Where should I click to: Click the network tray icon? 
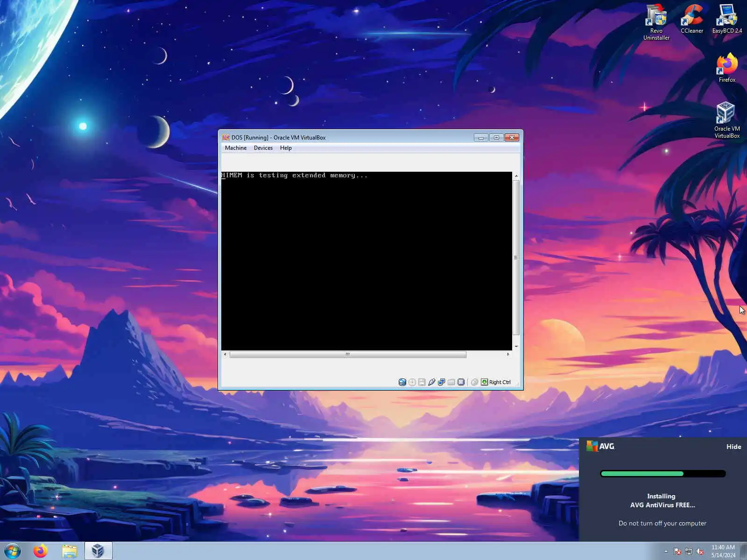(689, 551)
